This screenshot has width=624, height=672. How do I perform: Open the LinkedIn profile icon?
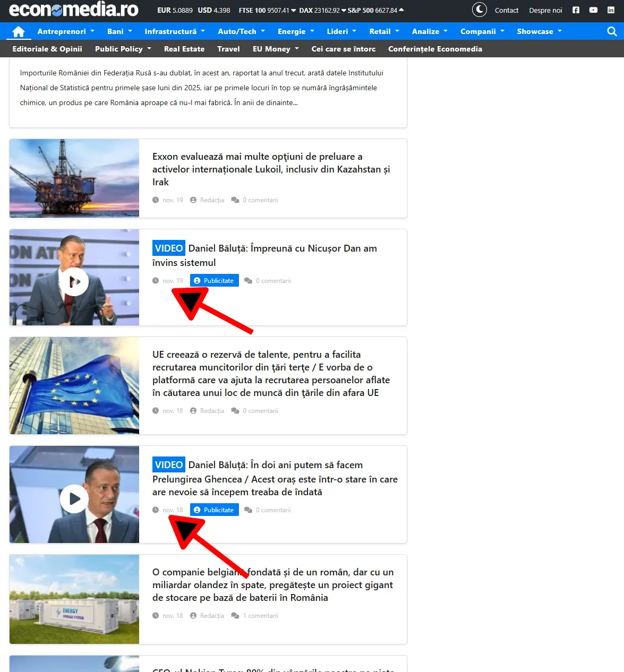point(611,10)
